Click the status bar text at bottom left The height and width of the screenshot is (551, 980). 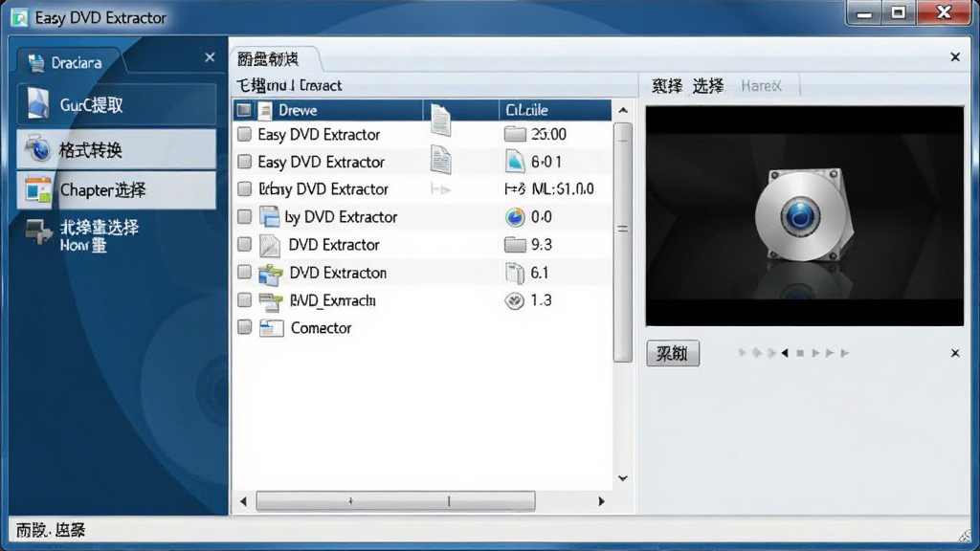(x=51, y=530)
